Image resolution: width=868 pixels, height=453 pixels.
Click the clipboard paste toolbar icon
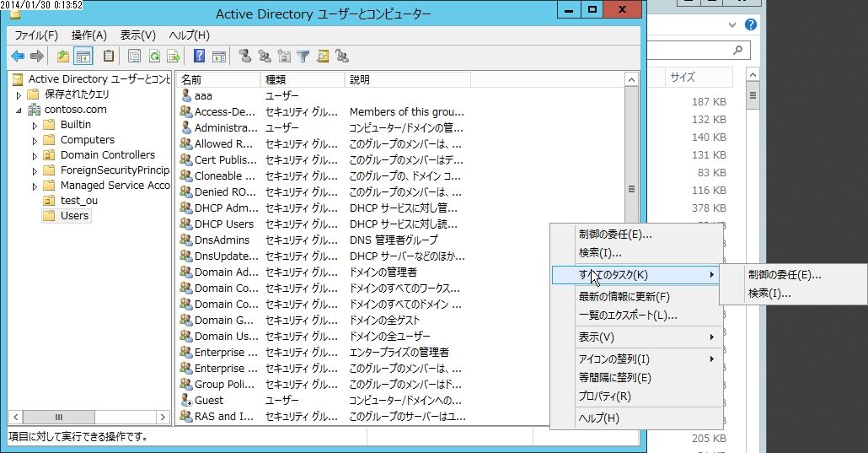109,56
